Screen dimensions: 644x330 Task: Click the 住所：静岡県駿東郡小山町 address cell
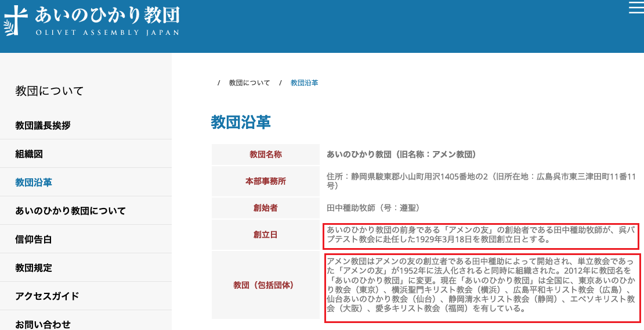tap(481, 181)
